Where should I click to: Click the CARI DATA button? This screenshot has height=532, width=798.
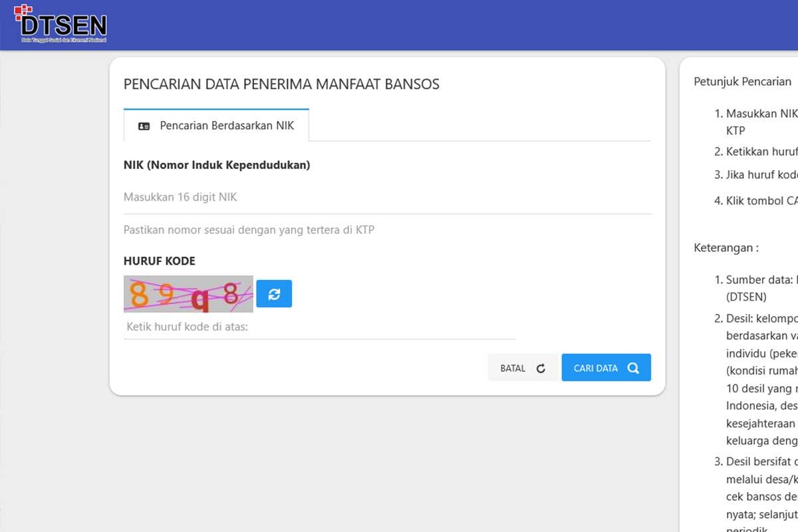[x=606, y=368]
